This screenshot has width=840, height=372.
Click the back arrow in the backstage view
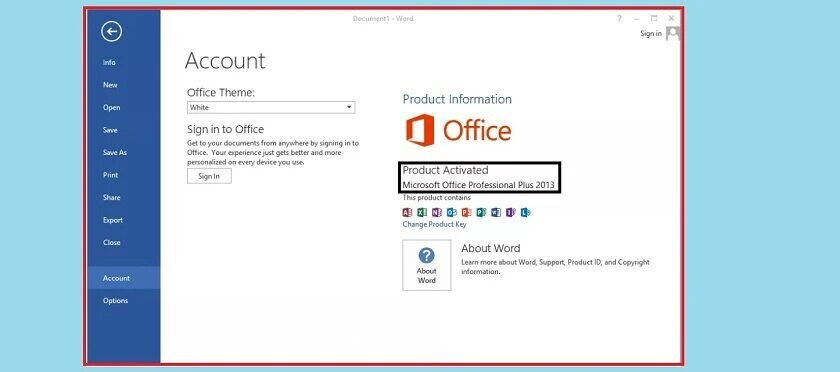click(x=111, y=32)
